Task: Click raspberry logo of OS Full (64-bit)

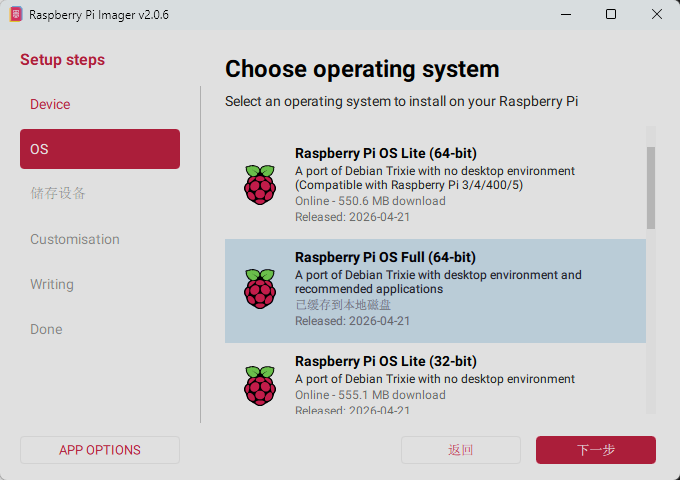Action: click(260, 289)
